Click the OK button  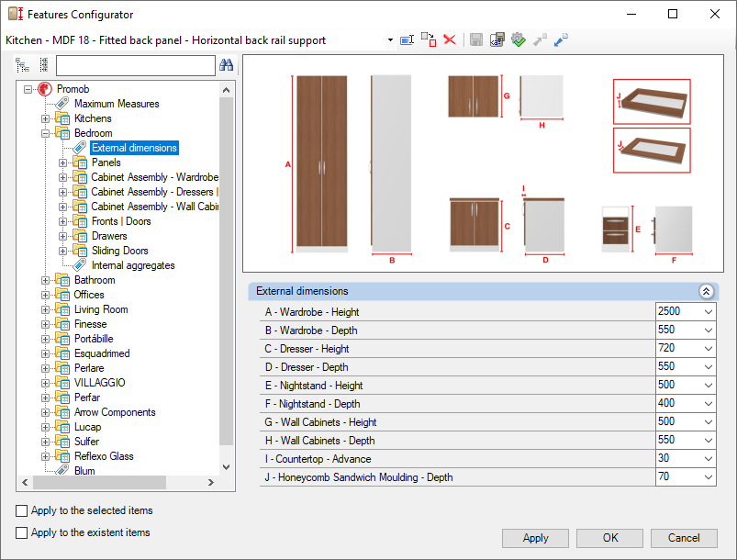[x=610, y=538]
